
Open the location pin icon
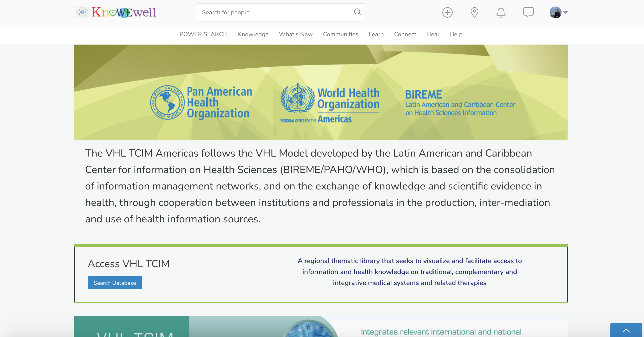tap(474, 12)
